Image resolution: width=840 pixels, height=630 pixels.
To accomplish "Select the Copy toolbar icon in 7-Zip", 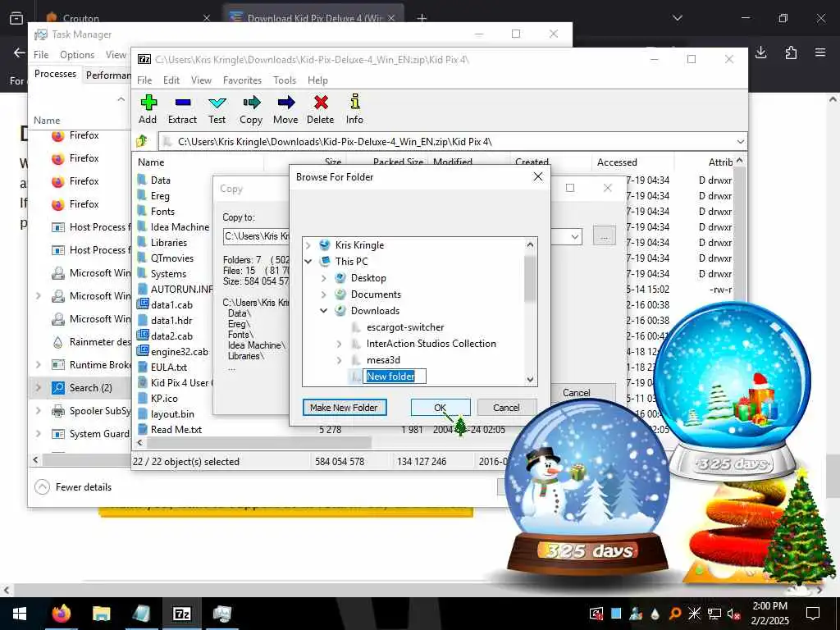I will [251, 103].
